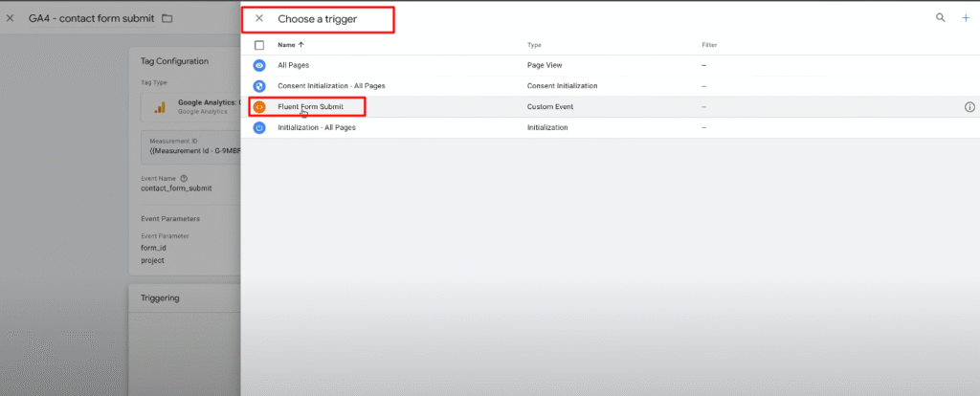
Task: Click the Event Name help icon
Action: point(183,178)
